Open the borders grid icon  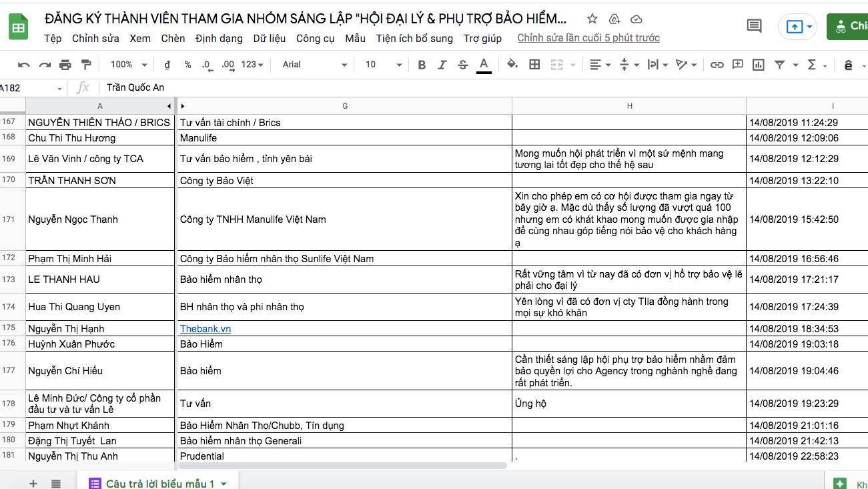[x=534, y=64]
